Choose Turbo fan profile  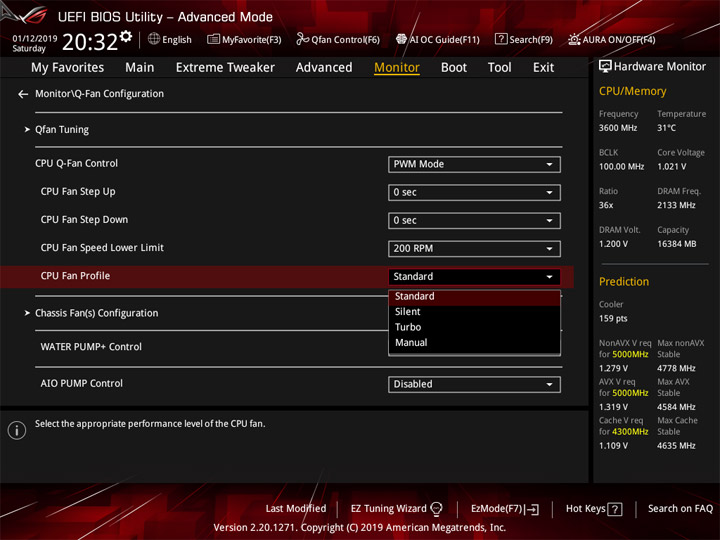coord(474,327)
